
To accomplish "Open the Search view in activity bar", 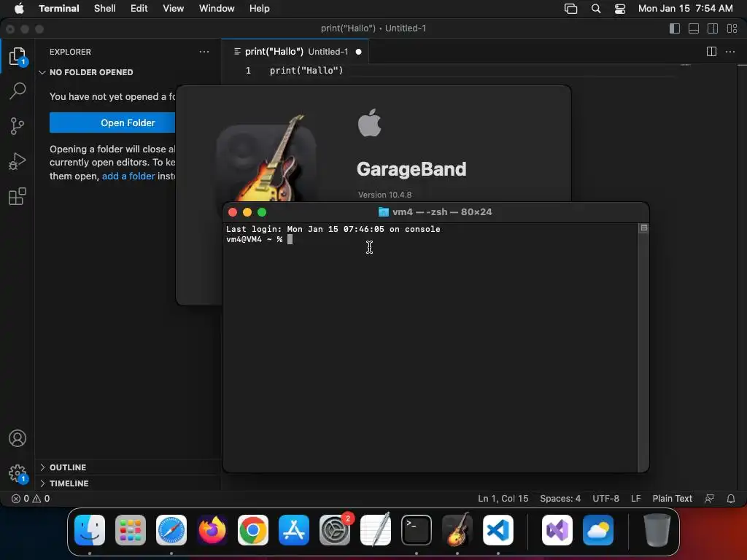I will click(18, 91).
